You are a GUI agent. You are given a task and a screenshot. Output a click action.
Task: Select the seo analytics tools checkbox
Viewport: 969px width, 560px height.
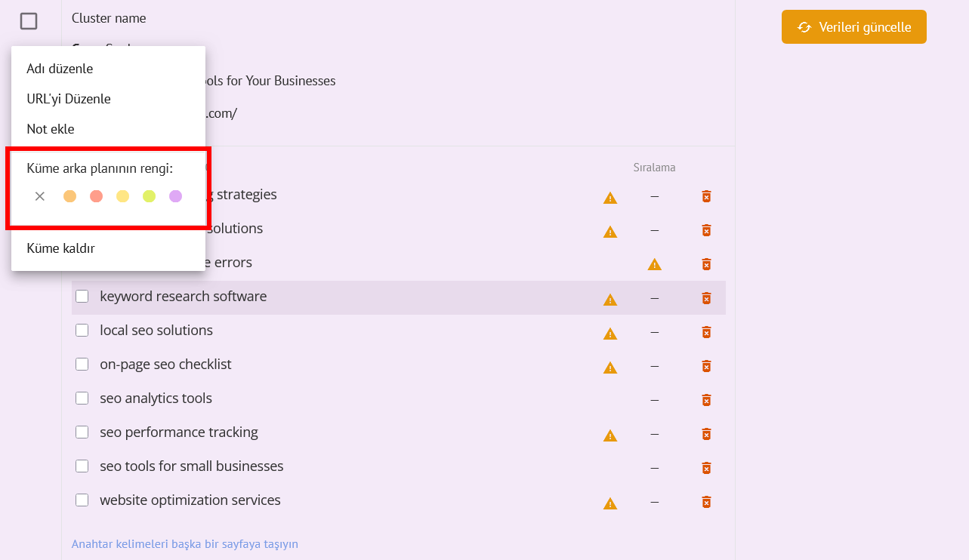tap(82, 398)
